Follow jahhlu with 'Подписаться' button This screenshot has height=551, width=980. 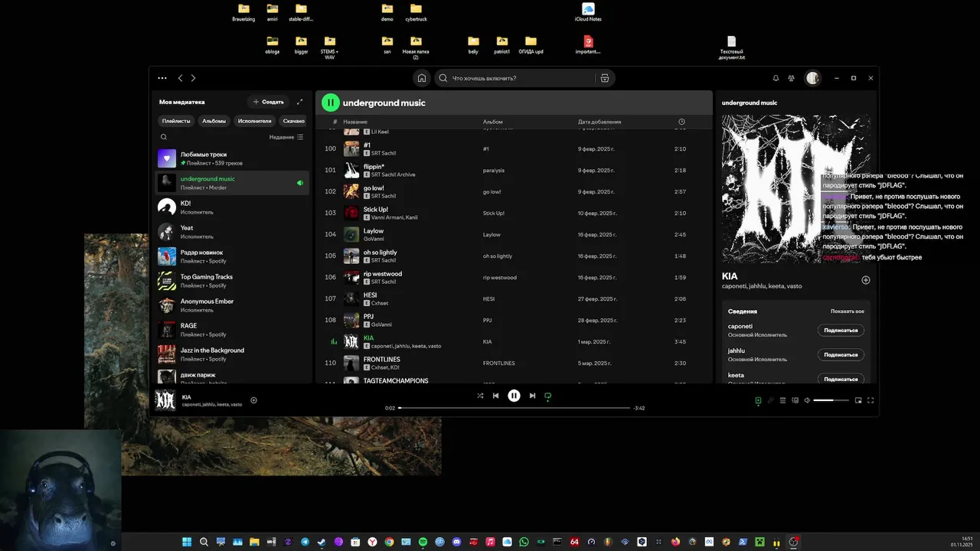(x=841, y=355)
